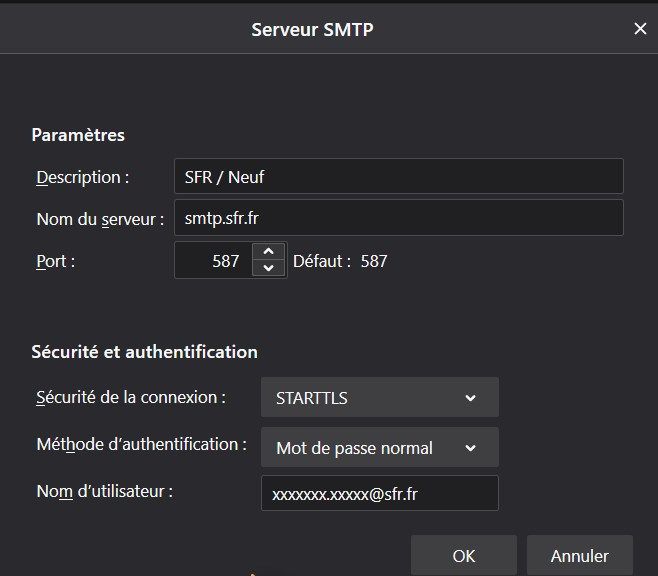This screenshot has height=576, width=658.
Task: Select the Port number field showing 587
Action: coord(212,261)
